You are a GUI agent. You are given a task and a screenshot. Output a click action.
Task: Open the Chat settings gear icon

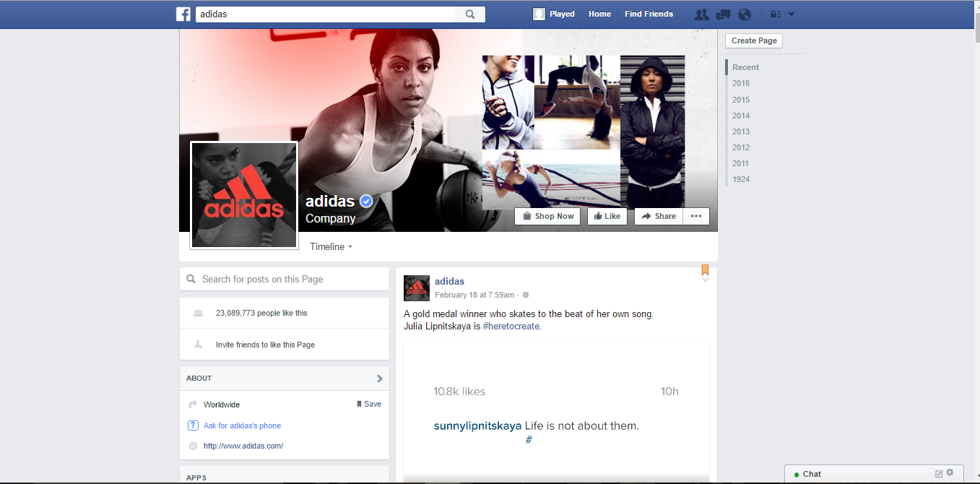950,474
